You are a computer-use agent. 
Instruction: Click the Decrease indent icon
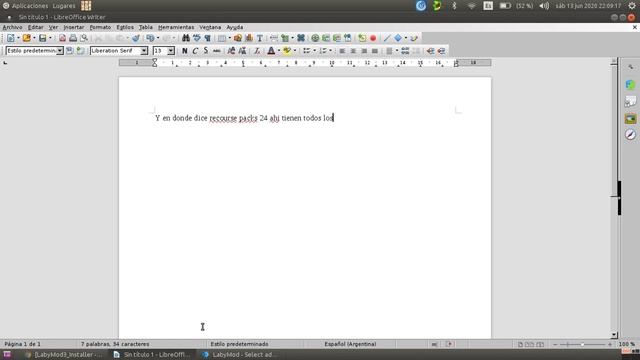[441, 51]
